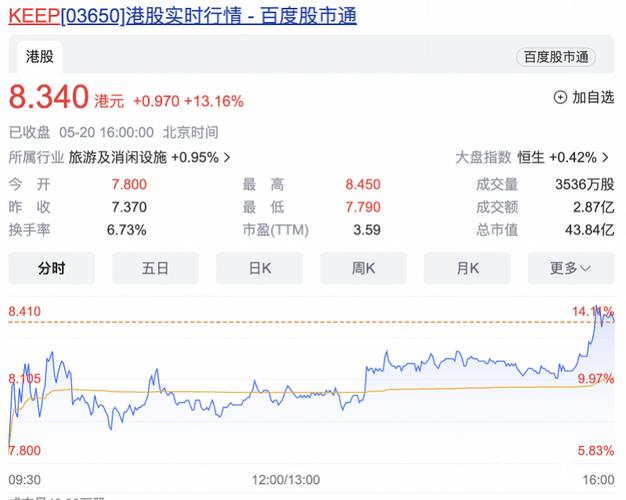Switch to 日K chart tab

260,268
